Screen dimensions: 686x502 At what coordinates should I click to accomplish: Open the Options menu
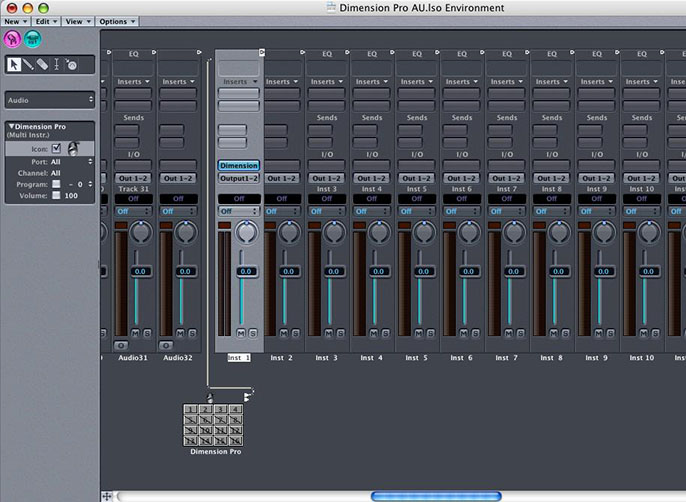coord(117,21)
